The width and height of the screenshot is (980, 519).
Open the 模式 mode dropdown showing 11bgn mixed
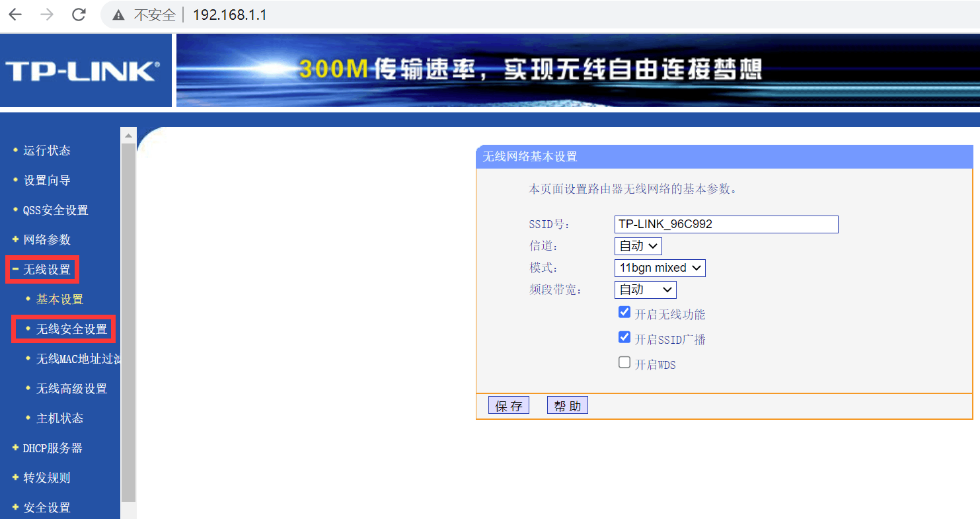pyautogui.click(x=659, y=267)
